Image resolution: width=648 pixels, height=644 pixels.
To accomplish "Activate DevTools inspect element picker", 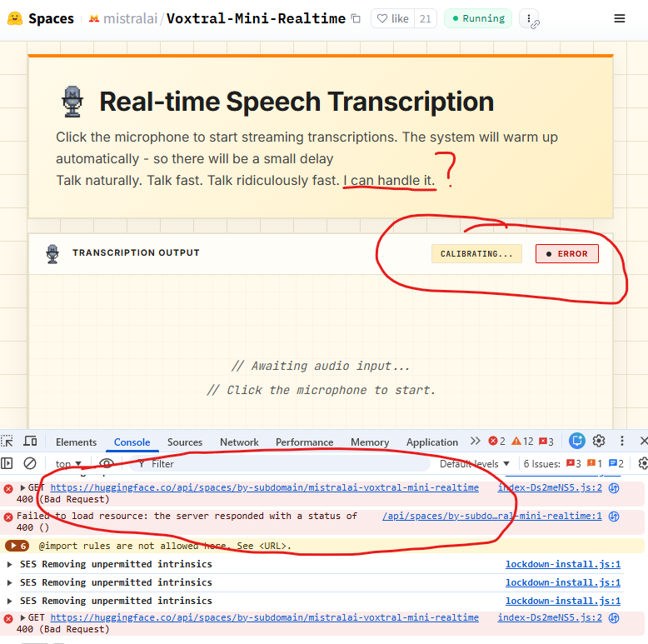I will (x=7, y=442).
